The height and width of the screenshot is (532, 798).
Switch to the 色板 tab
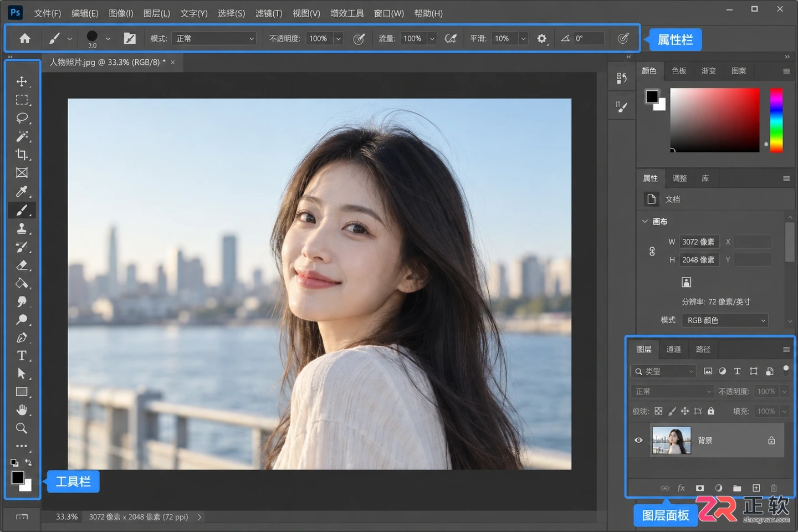coord(679,71)
